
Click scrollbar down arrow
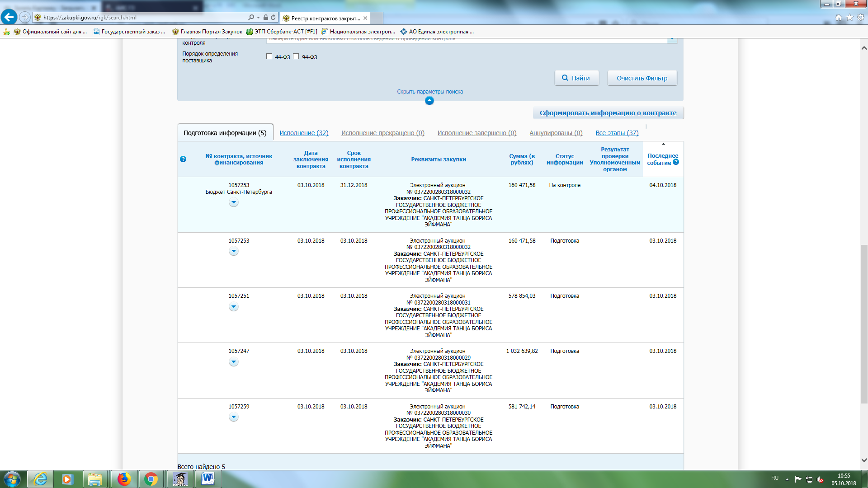[x=864, y=460]
